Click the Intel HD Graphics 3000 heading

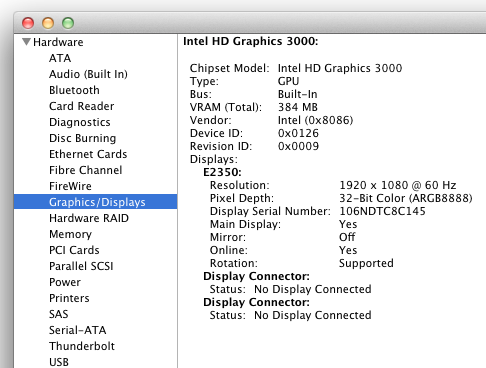pyautogui.click(x=251, y=41)
